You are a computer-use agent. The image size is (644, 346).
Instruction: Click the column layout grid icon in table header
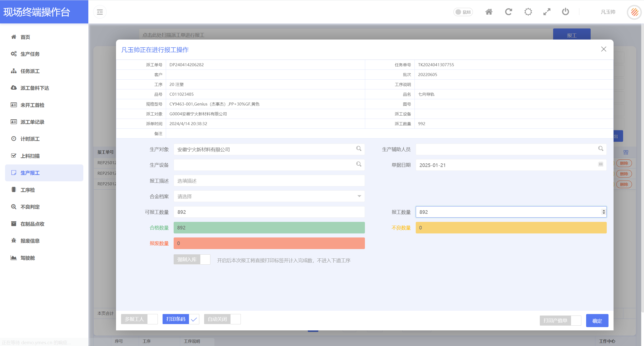(626, 152)
